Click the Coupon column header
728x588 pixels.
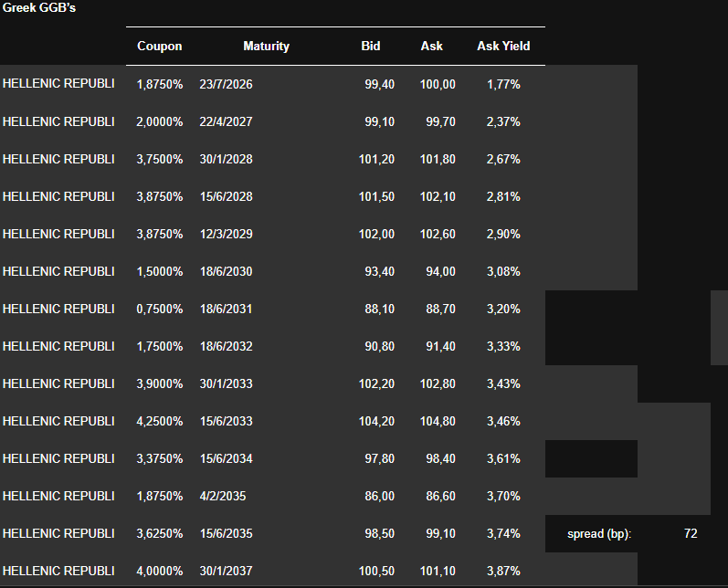159,46
